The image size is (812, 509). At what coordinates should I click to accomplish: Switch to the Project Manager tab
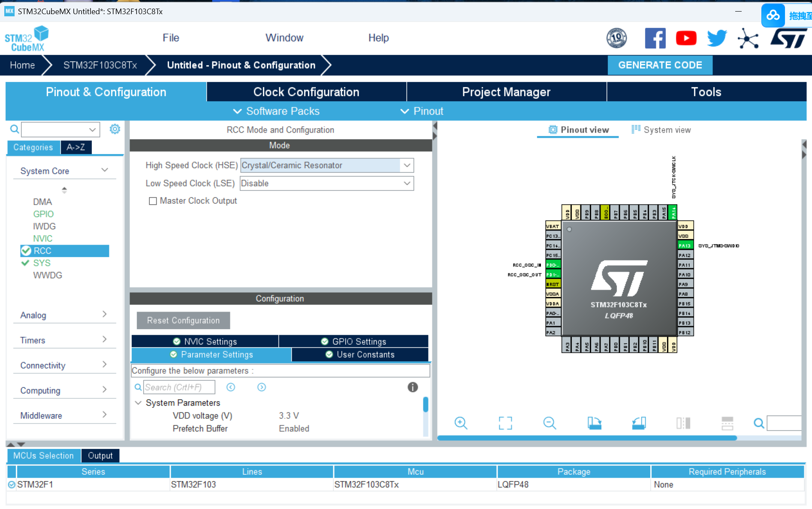[x=506, y=92]
